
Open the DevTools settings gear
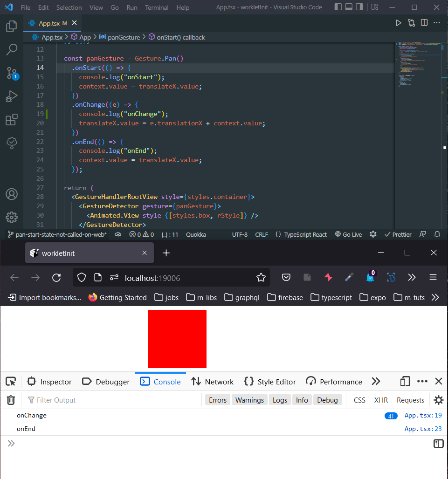tap(438, 400)
